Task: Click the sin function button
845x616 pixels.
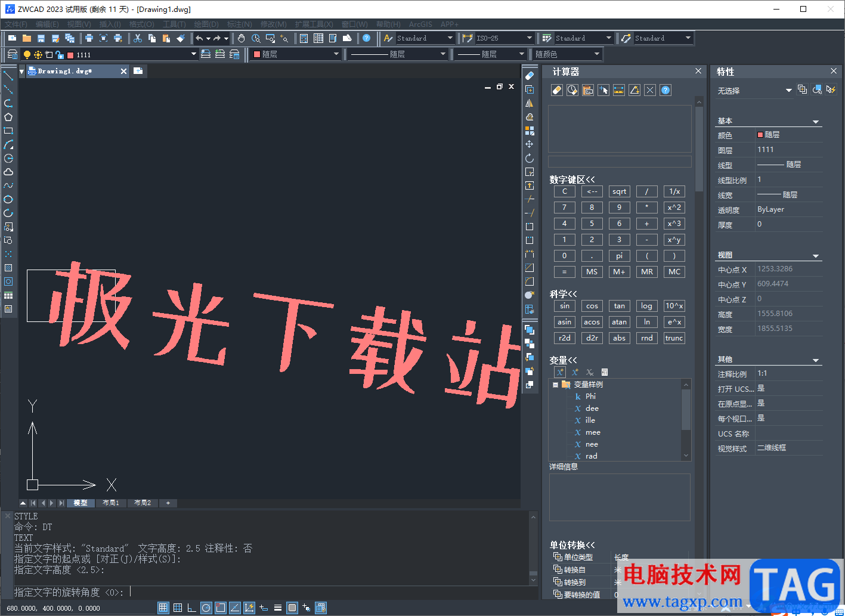Action: click(565, 306)
